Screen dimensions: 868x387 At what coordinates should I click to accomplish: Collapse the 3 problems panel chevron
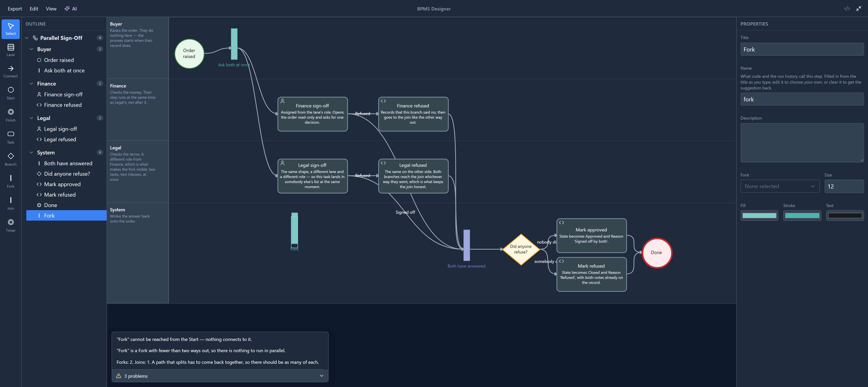321,376
